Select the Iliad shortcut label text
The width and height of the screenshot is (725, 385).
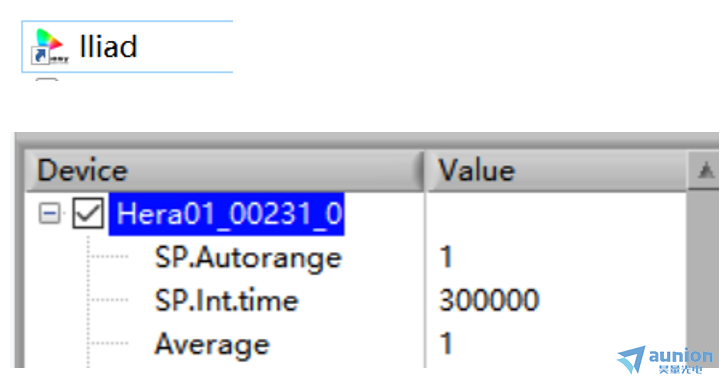pos(109,47)
